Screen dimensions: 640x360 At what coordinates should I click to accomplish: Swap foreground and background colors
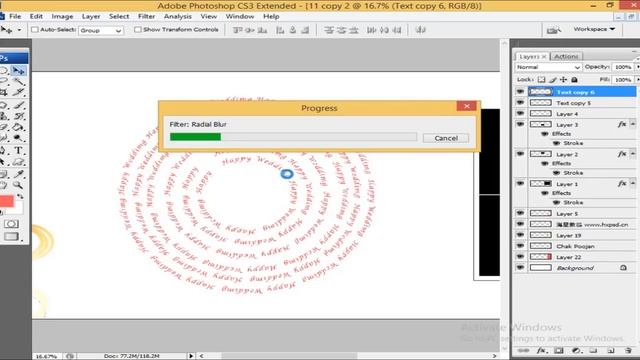click(20, 196)
